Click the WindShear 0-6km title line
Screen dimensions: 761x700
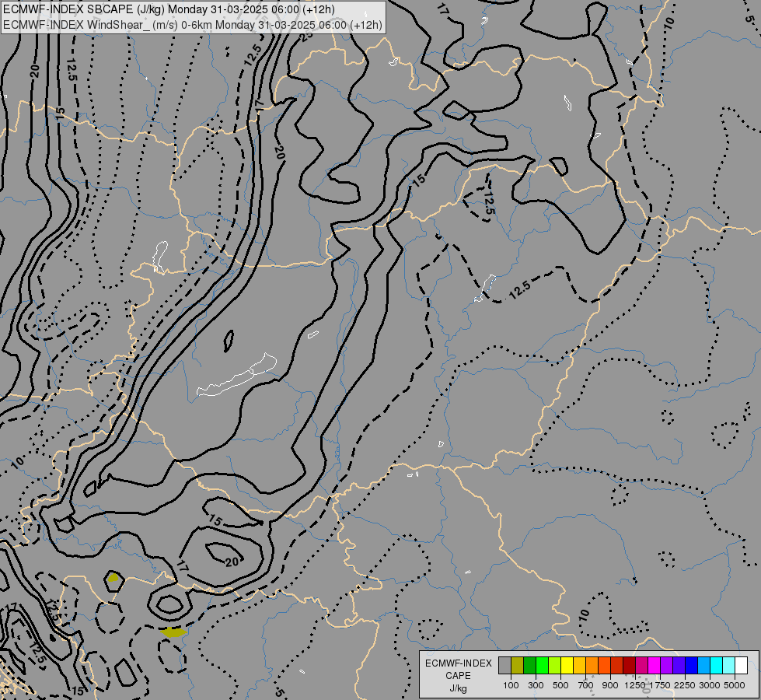pyautogui.click(x=193, y=24)
